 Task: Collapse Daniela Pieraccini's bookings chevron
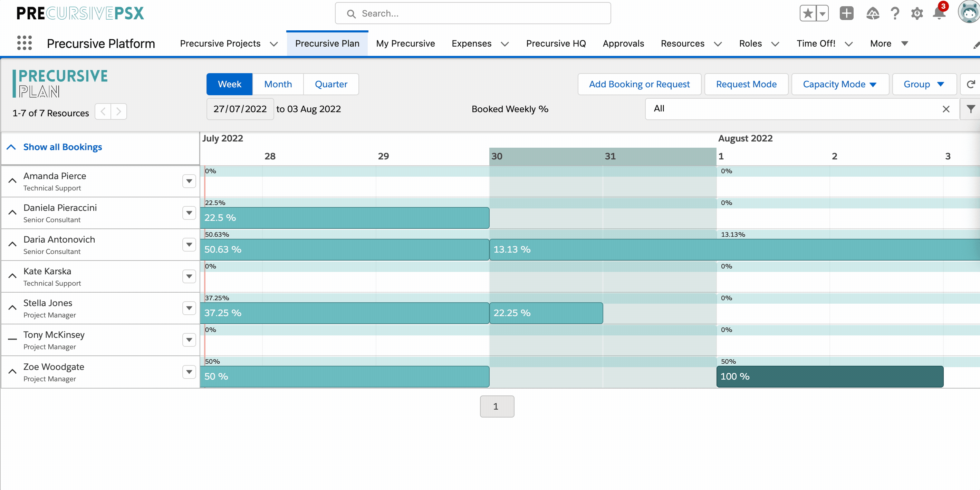click(12, 213)
